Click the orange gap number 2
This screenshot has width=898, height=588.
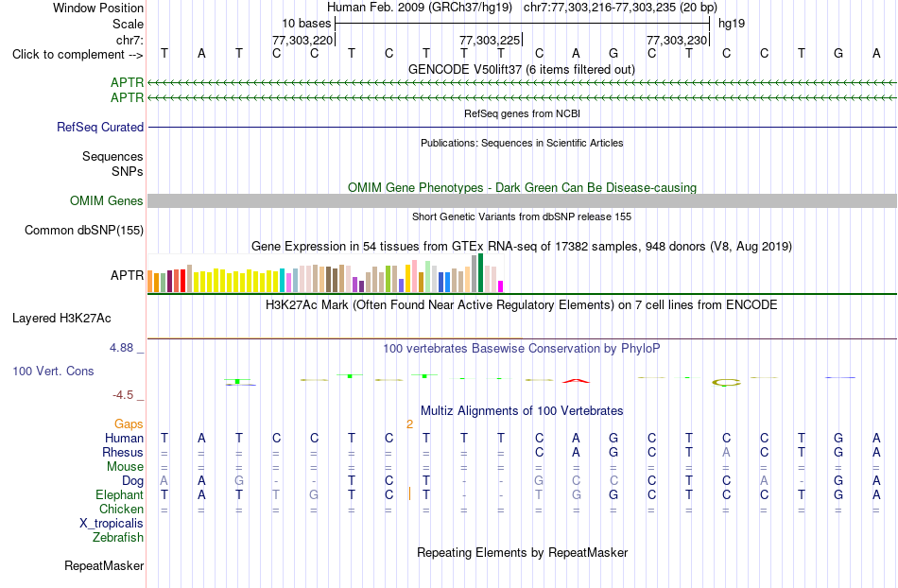tap(409, 424)
